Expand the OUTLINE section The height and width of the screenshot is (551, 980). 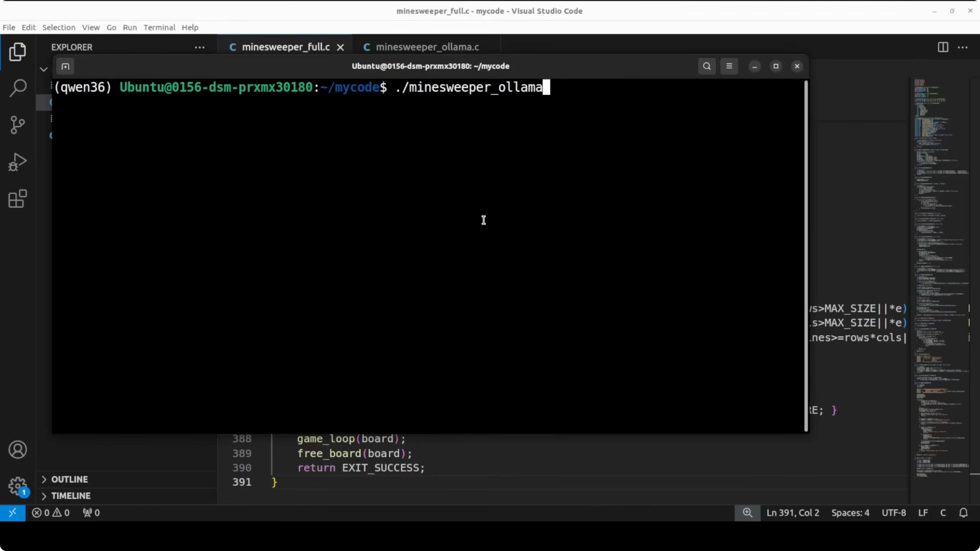pos(70,479)
